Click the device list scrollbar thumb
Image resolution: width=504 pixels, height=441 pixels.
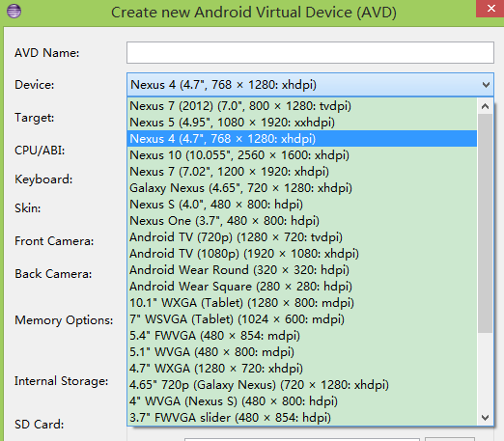485,224
